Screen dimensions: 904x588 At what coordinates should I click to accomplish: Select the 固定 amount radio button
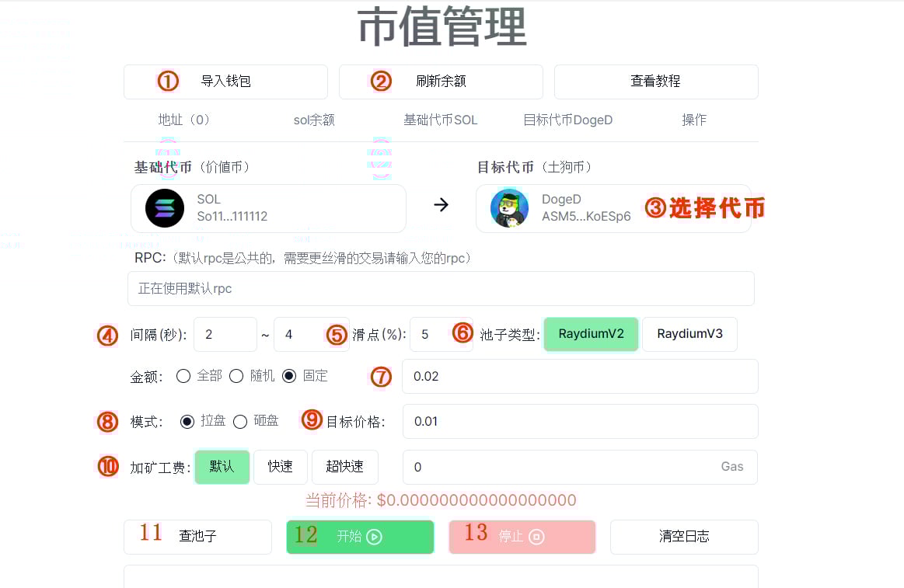pyautogui.click(x=289, y=376)
